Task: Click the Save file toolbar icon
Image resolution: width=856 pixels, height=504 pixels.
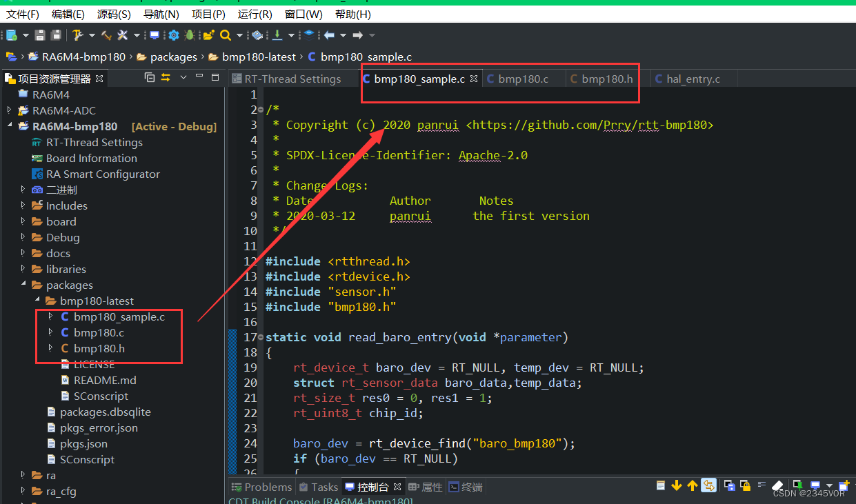Action: [40, 35]
